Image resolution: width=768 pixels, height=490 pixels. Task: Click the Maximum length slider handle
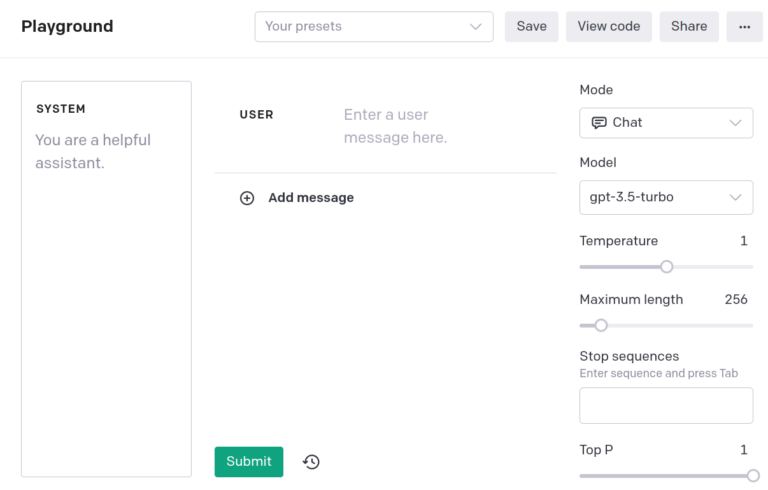click(x=601, y=325)
